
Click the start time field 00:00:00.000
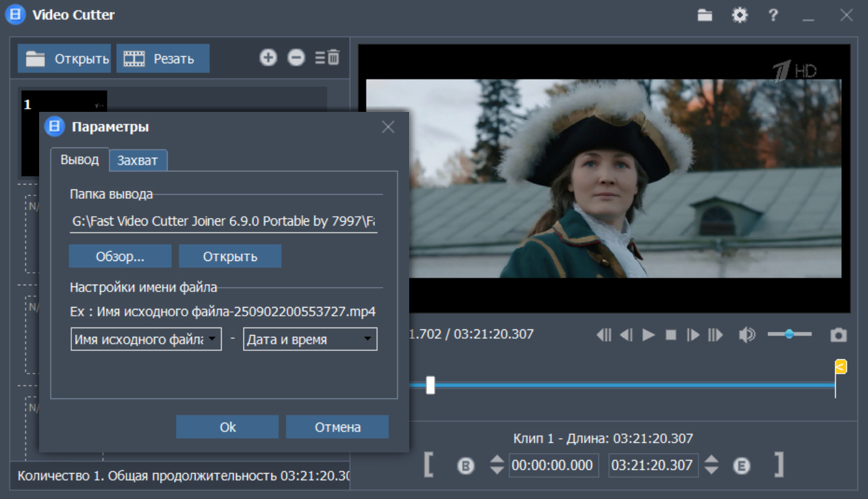pos(554,465)
